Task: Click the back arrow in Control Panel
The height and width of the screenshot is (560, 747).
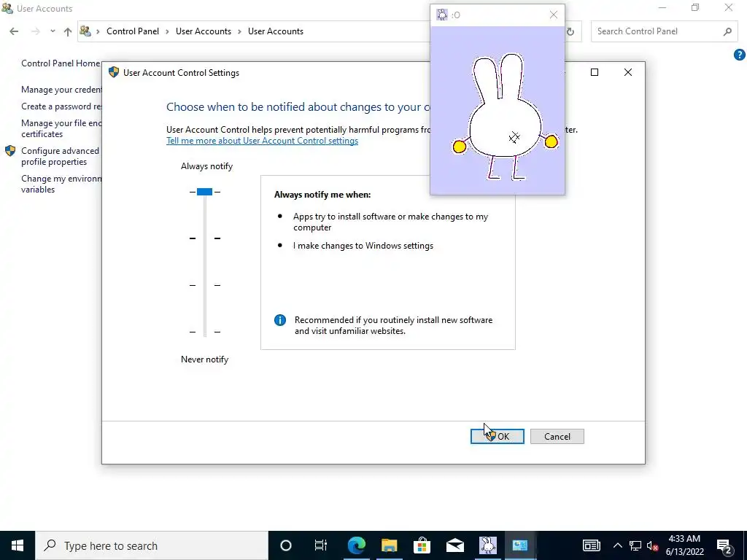Action: coord(14,31)
